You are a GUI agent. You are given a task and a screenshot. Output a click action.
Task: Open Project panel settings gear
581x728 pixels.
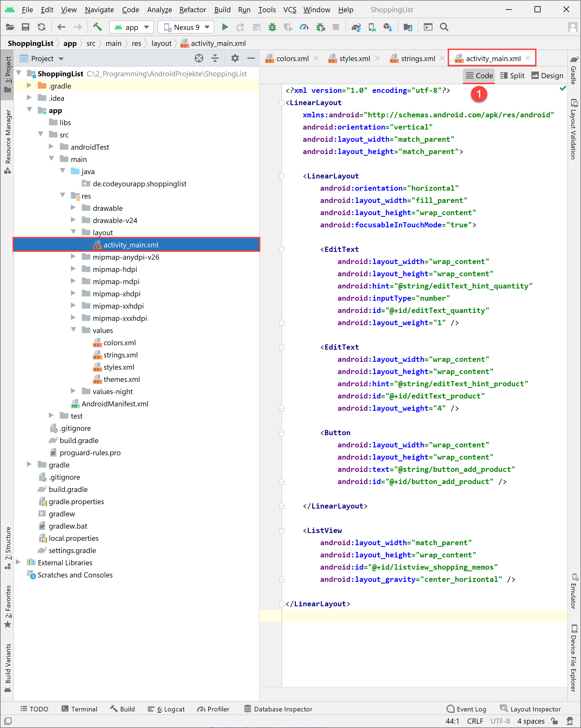point(235,58)
